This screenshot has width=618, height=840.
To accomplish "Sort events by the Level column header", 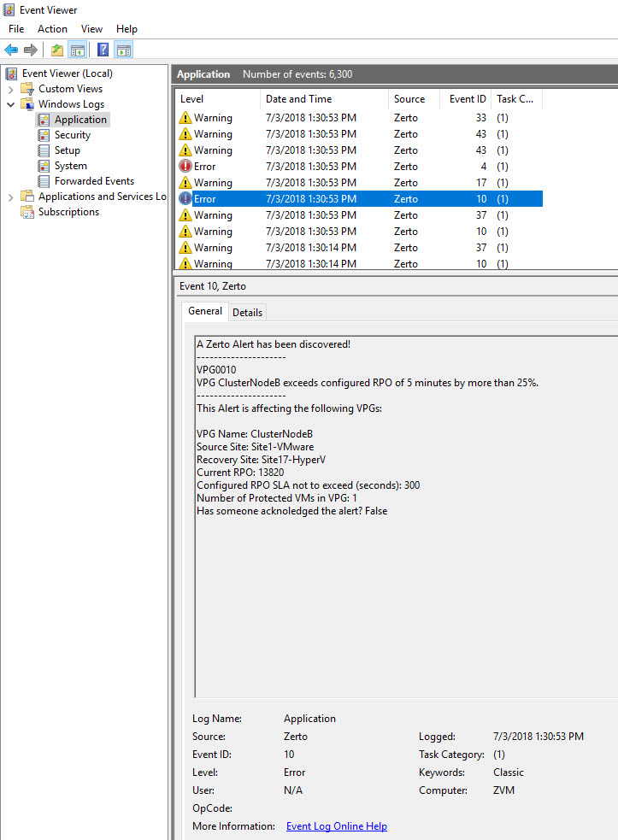I will 217,99.
